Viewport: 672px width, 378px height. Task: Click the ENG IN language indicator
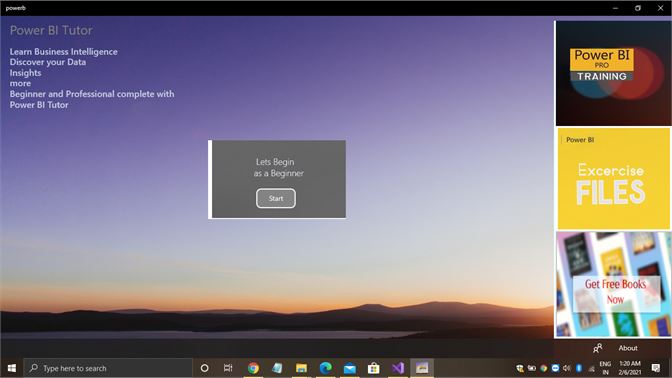605,368
